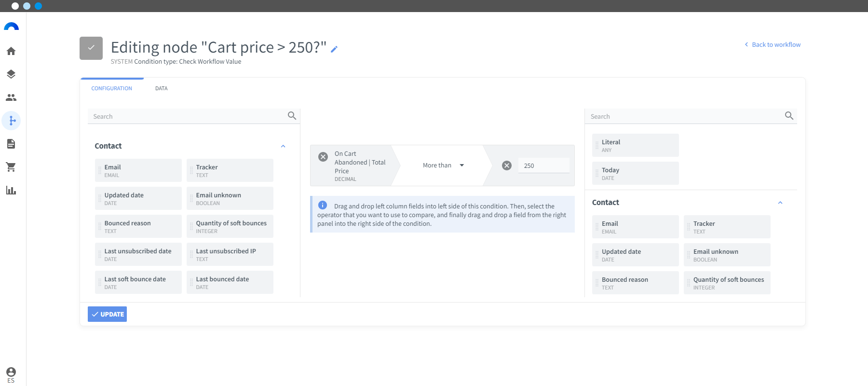This screenshot has height=386, width=868.
Task: Select the CONFIGURATION tab
Action: point(112,88)
